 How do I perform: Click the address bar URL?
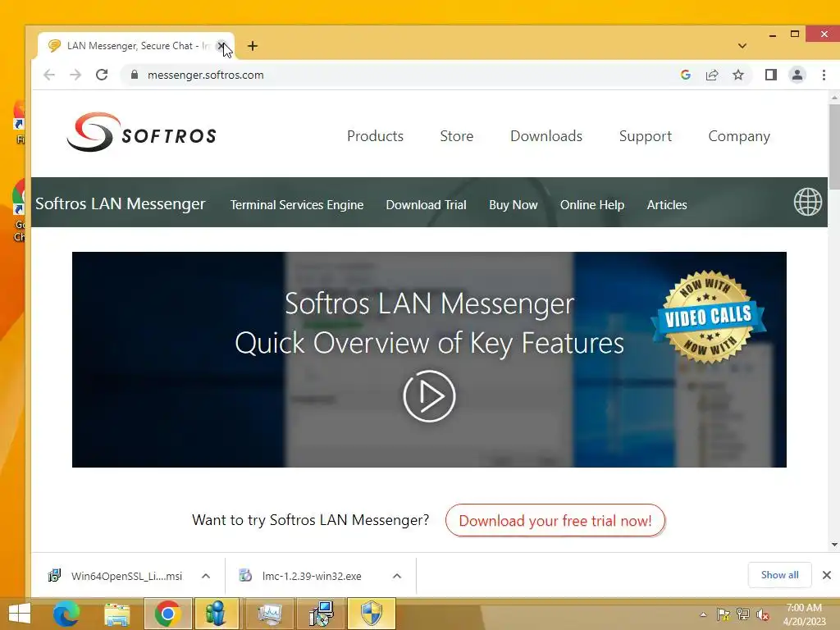tap(206, 75)
